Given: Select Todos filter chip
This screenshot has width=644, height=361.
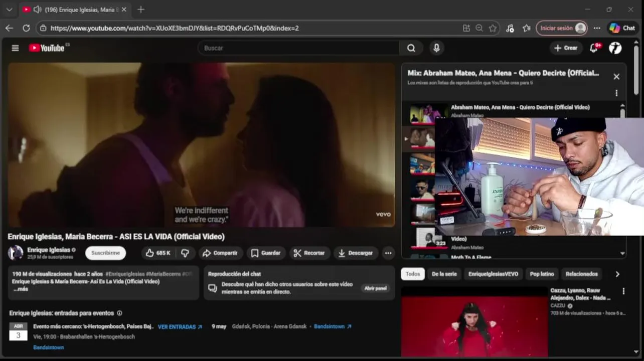Looking at the screenshot, I should click(413, 274).
